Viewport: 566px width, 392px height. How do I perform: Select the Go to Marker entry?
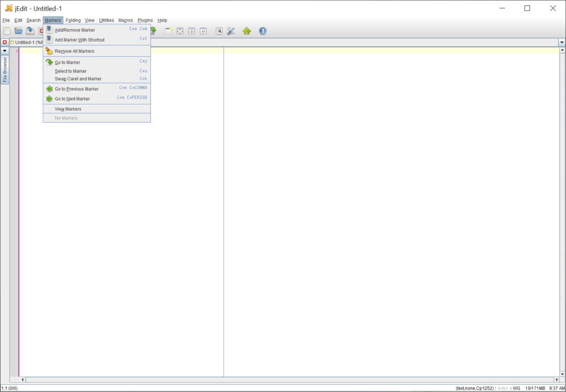tap(97, 62)
